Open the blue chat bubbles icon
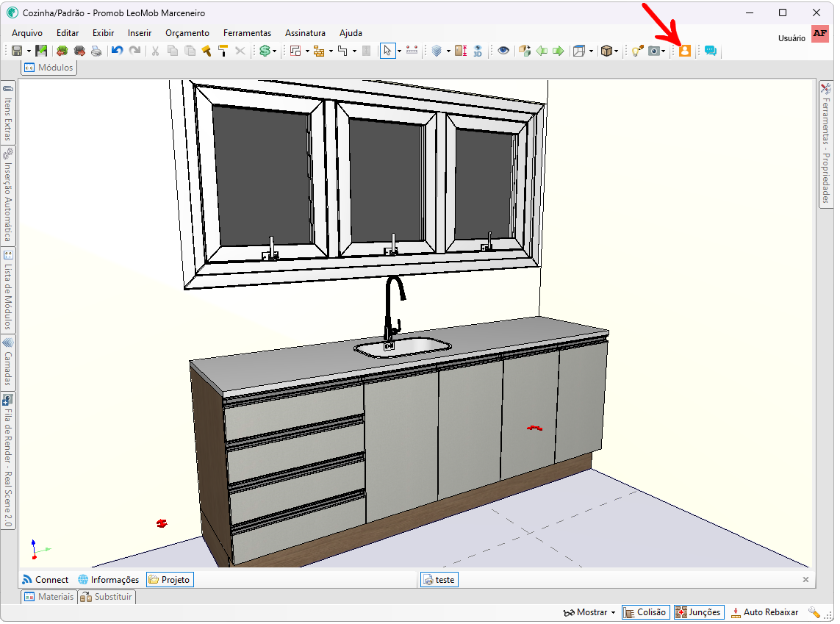The height and width of the screenshot is (624, 840). [x=710, y=51]
